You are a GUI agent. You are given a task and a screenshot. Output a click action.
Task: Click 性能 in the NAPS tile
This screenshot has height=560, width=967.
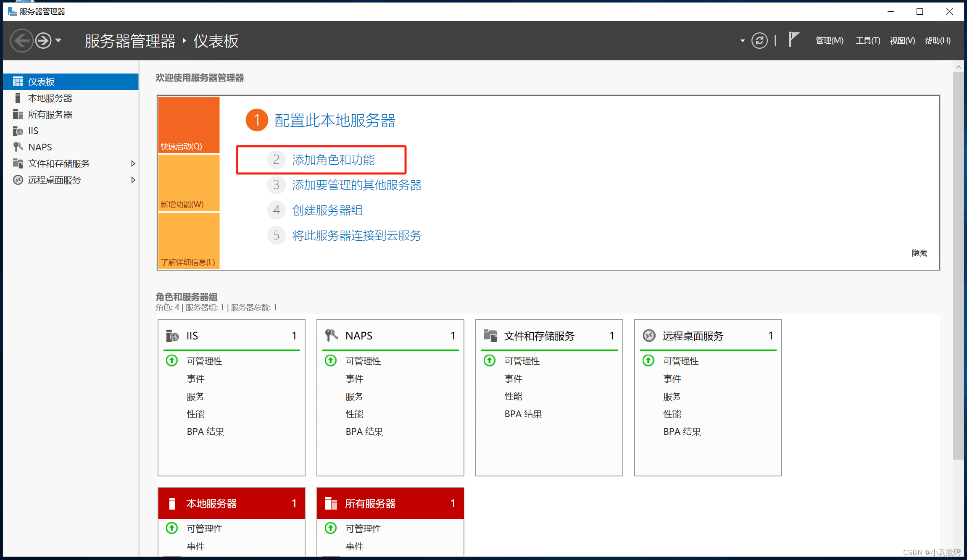pyautogui.click(x=354, y=414)
